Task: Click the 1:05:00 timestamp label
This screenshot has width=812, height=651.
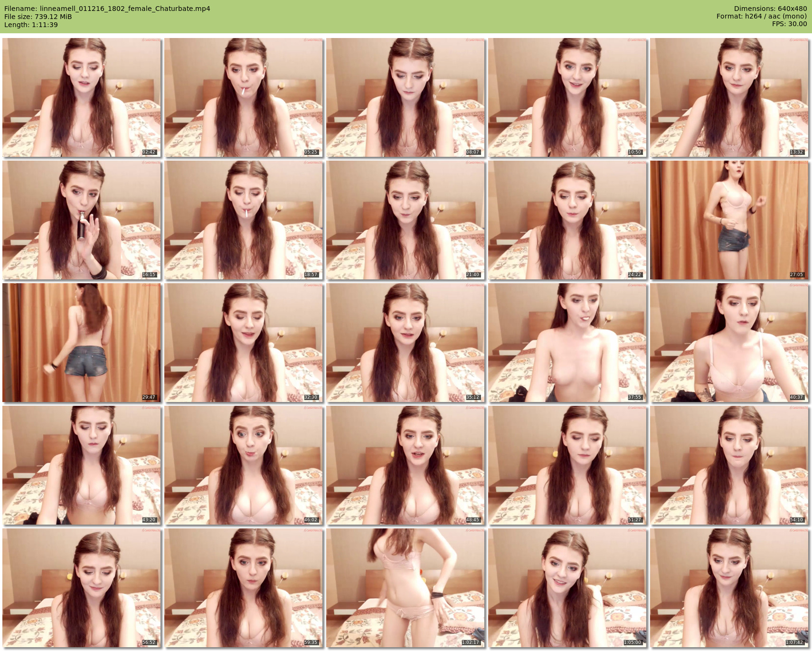Action: [x=632, y=642]
